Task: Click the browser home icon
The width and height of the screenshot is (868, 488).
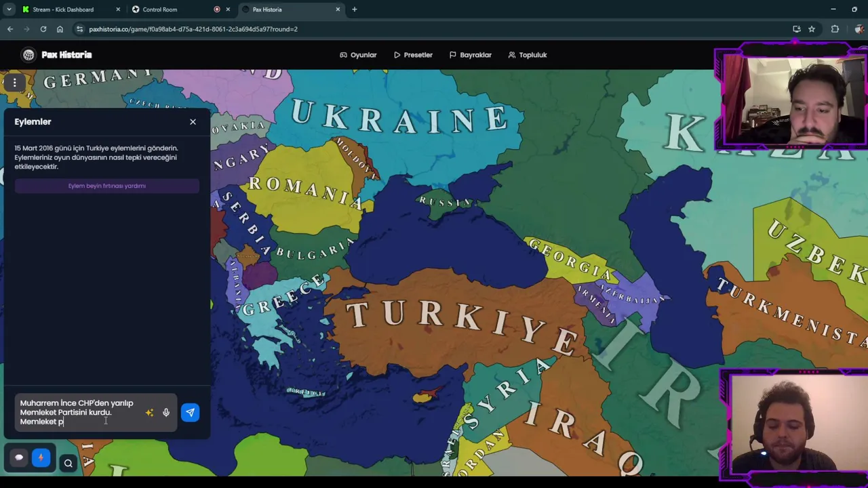Action: (60, 29)
